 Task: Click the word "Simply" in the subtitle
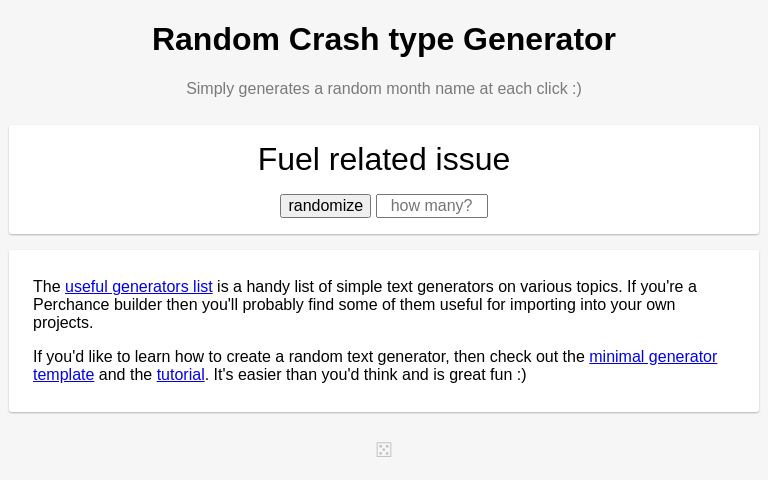[x=212, y=89]
